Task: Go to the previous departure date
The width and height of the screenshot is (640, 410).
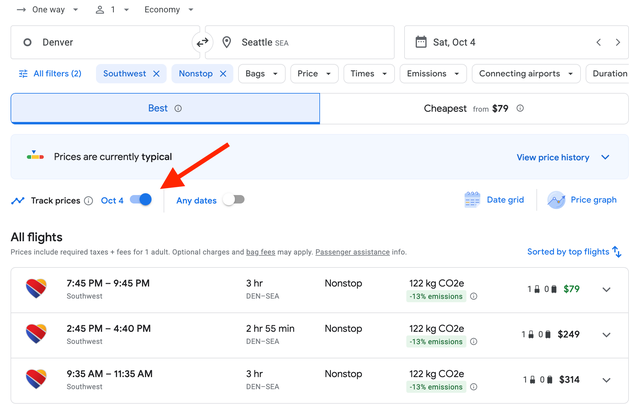Action: click(598, 42)
